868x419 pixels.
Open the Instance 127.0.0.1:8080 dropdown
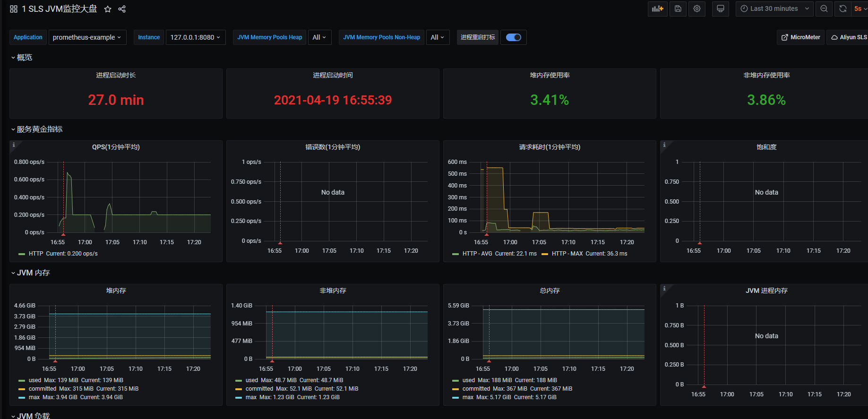195,37
